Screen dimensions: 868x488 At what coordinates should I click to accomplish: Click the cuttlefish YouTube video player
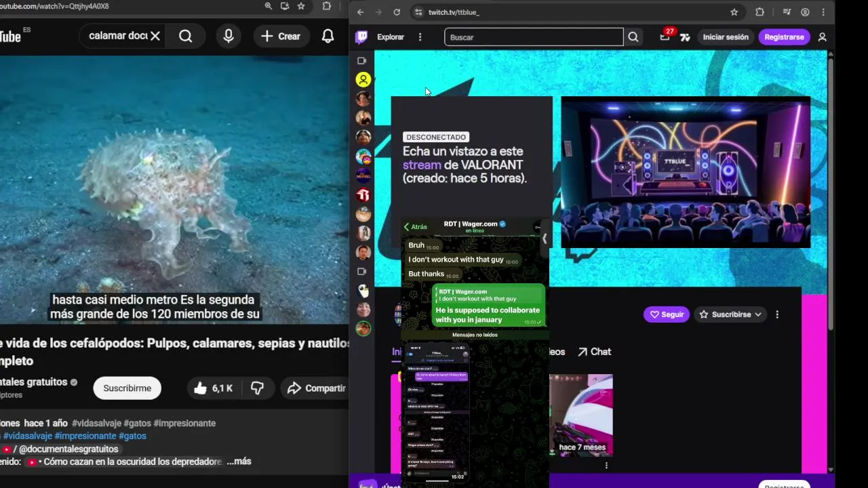point(174,190)
